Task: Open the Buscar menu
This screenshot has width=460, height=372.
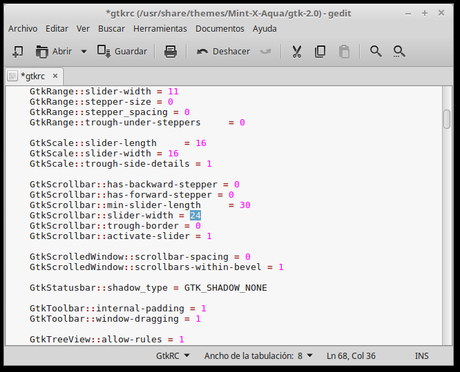Action: click(x=111, y=29)
